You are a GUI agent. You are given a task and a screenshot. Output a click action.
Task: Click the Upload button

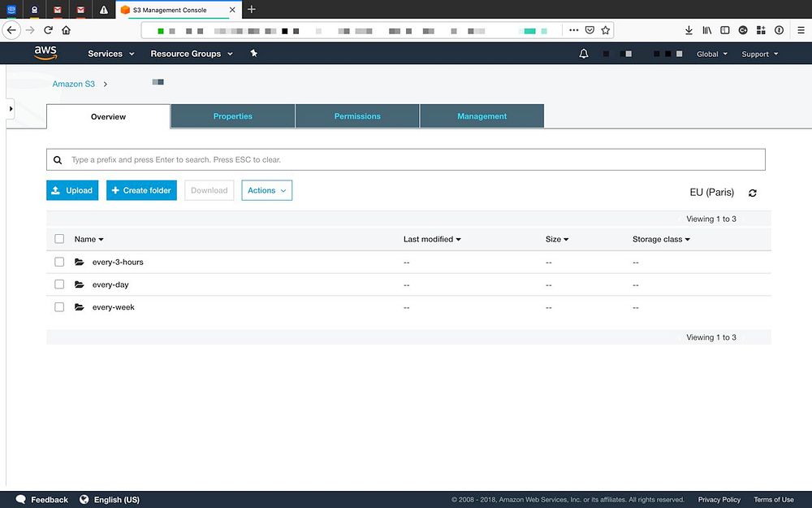(72, 190)
